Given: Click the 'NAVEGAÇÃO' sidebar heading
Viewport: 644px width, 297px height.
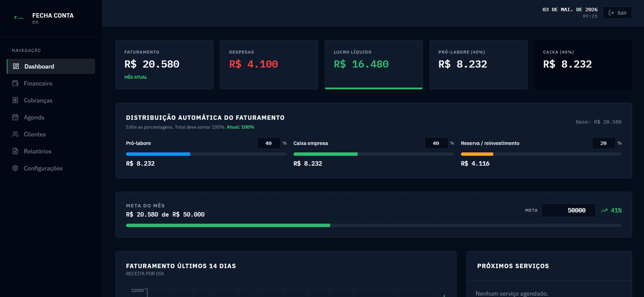Looking at the screenshot, I should pos(26,51).
